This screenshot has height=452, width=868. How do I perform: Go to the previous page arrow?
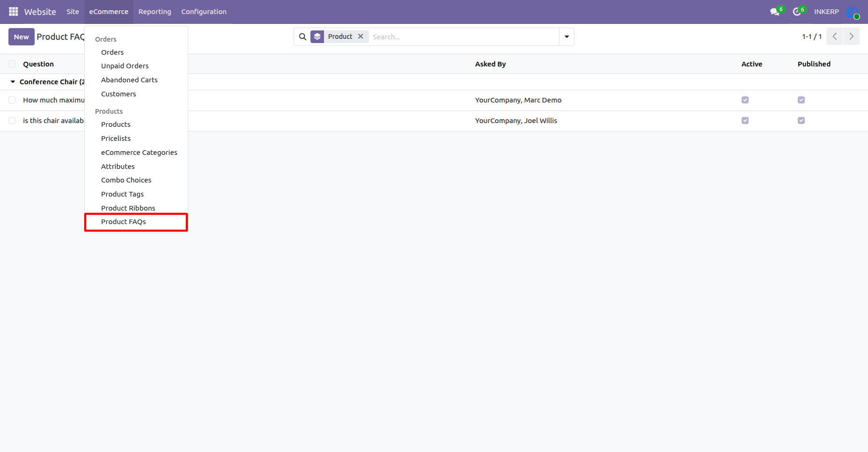coord(834,36)
